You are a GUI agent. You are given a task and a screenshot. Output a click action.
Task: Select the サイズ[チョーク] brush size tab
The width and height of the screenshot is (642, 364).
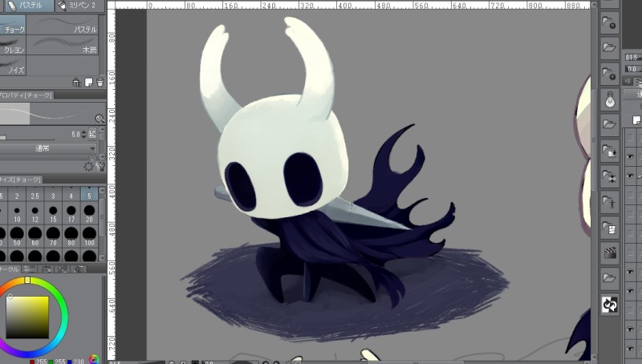(21, 180)
